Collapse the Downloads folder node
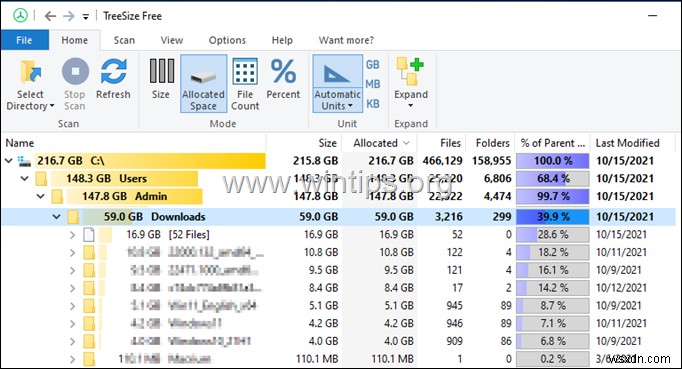 tap(57, 216)
